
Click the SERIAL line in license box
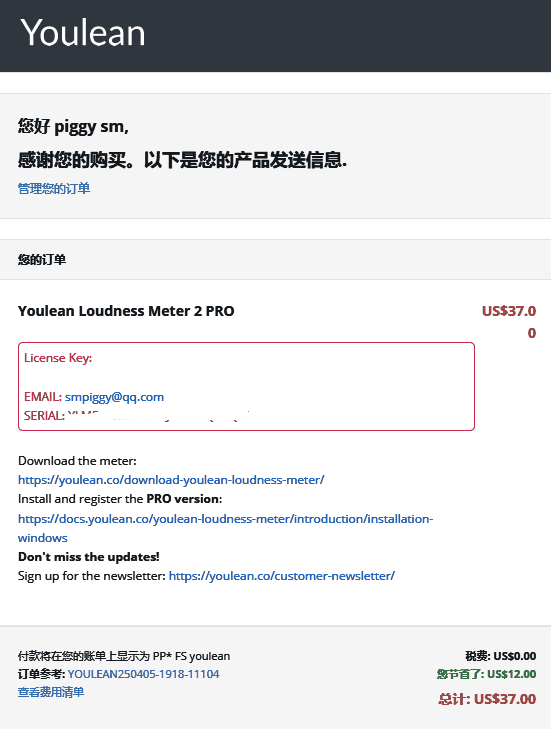coord(138,415)
